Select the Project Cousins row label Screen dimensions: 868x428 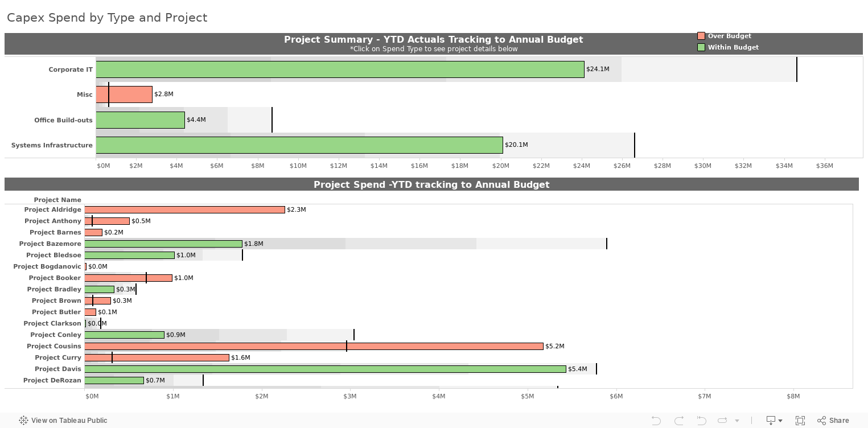click(x=54, y=346)
